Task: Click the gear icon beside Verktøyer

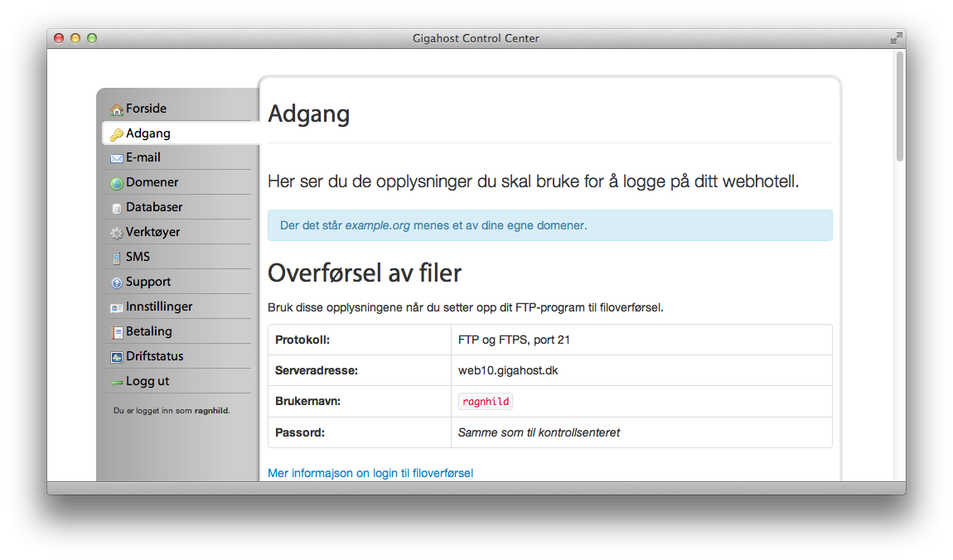Action: coord(117,233)
